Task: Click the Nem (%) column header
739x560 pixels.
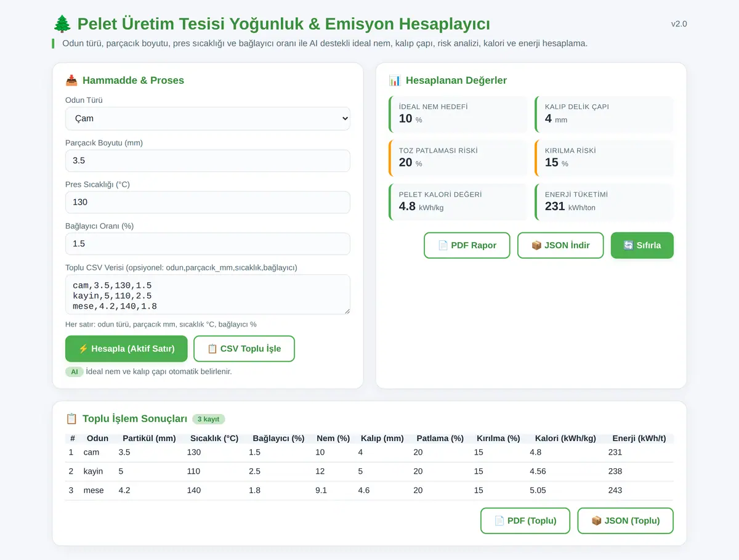Action: (x=333, y=439)
